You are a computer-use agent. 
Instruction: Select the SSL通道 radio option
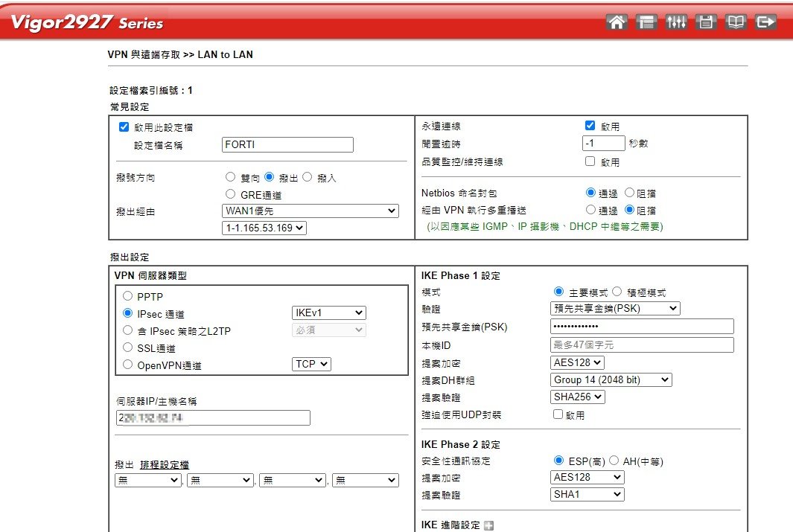click(128, 348)
